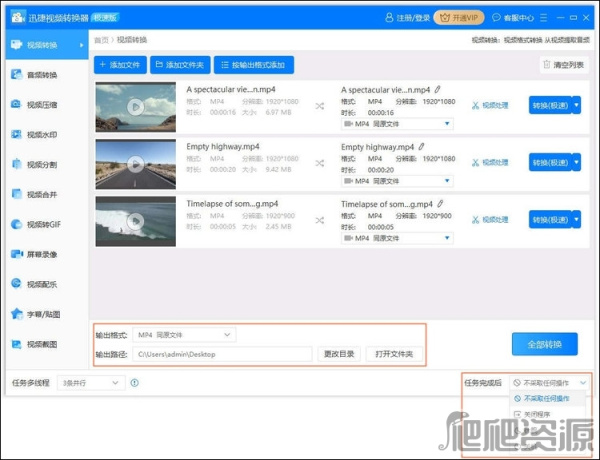600x460 pixels.
Task: Click 清空列表 to clear the list
Action: pos(564,65)
